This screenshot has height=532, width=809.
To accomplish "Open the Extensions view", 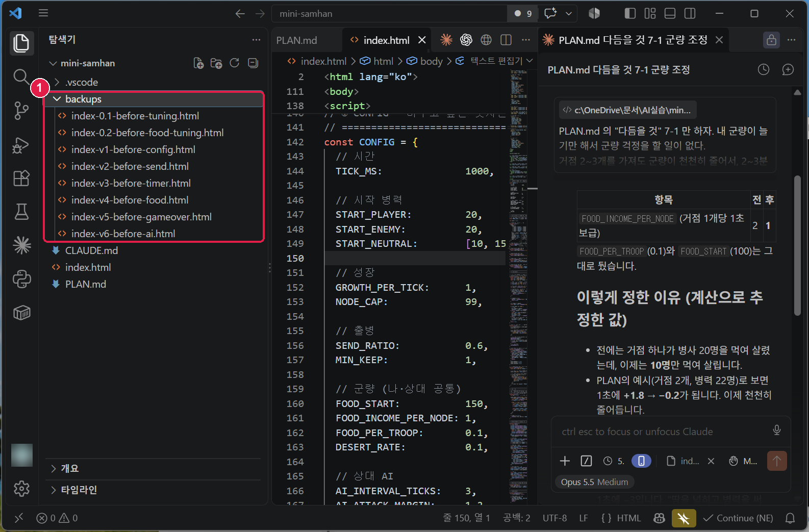I will pos(21,179).
